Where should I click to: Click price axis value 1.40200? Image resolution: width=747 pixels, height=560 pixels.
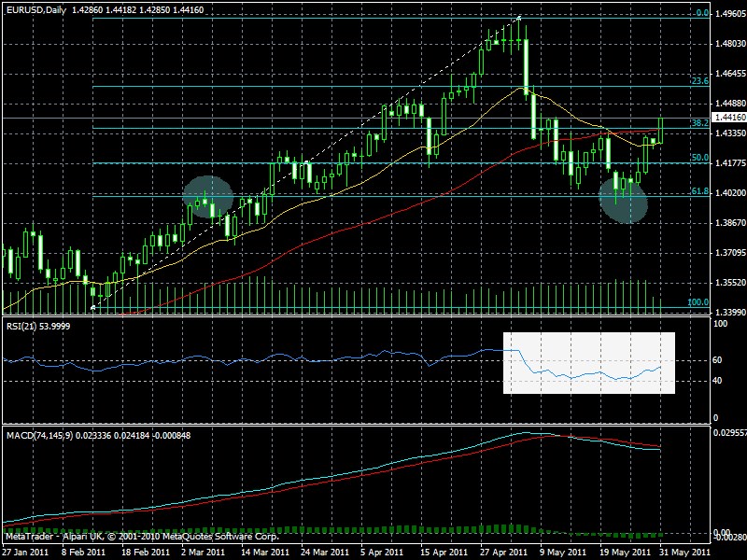[x=730, y=193]
